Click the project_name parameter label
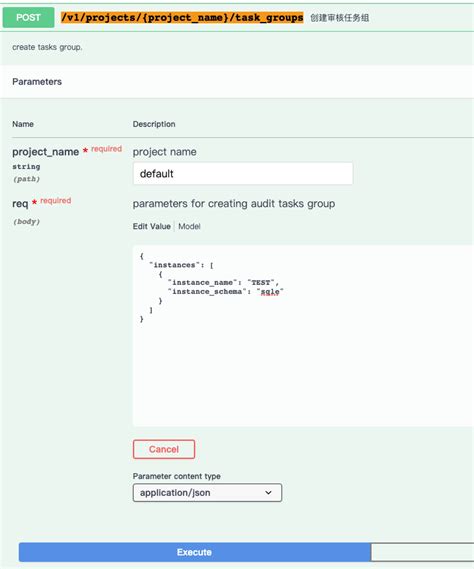 (x=45, y=152)
